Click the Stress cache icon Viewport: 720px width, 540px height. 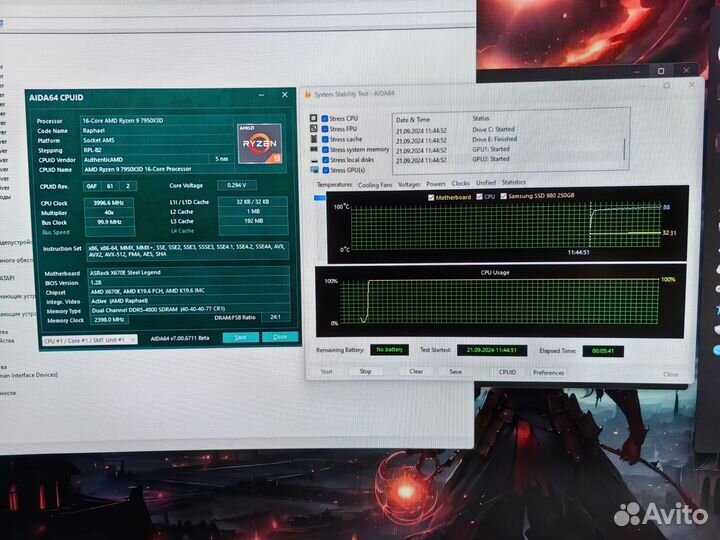point(314,139)
